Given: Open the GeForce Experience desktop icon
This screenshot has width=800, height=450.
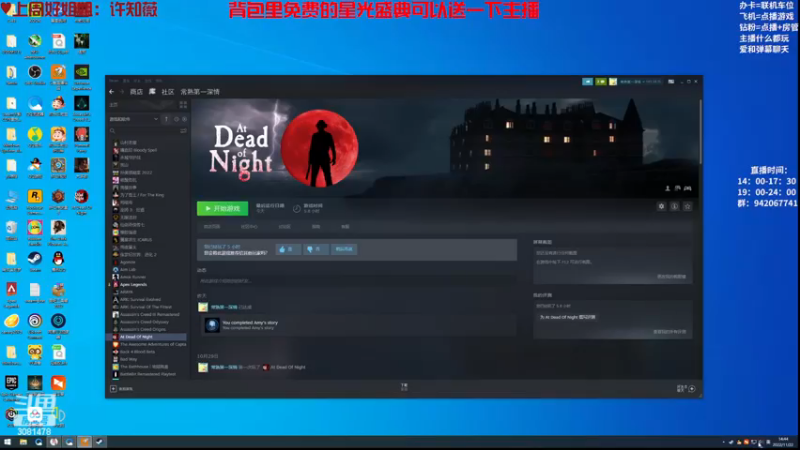Looking at the screenshot, I should (x=82, y=72).
